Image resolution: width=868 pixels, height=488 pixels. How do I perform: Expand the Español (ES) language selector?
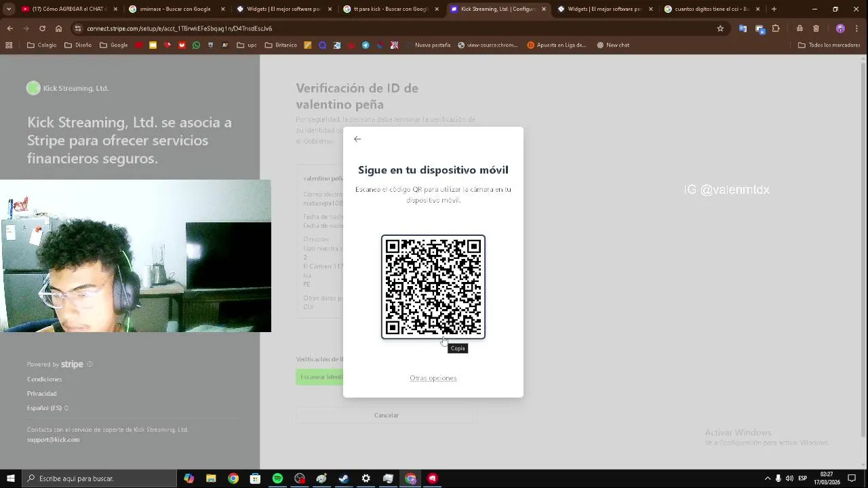pos(47,408)
